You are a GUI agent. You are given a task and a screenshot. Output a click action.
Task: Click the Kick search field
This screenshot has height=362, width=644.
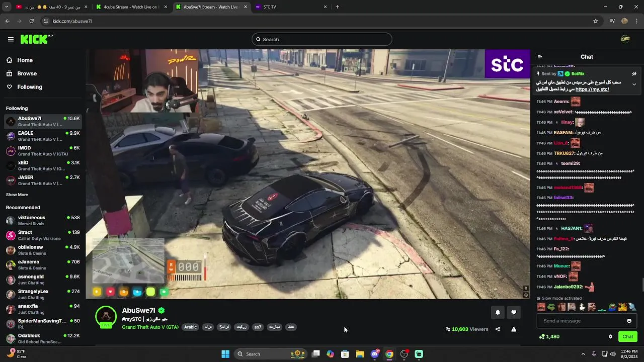pyautogui.click(x=322, y=39)
